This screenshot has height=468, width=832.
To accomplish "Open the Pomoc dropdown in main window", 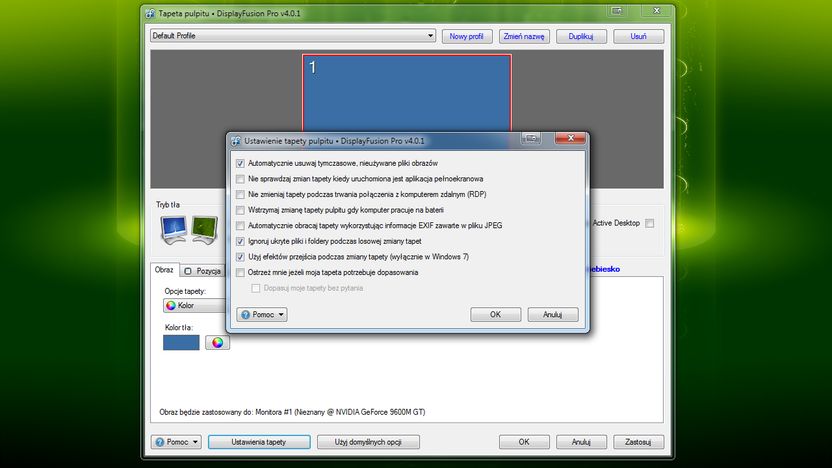I will (176, 442).
